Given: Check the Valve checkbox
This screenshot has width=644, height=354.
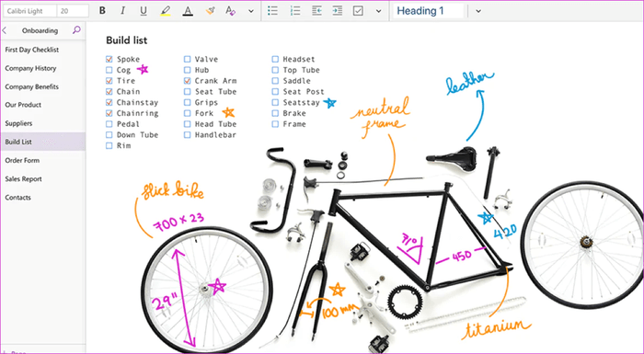Looking at the screenshot, I should 188,59.
